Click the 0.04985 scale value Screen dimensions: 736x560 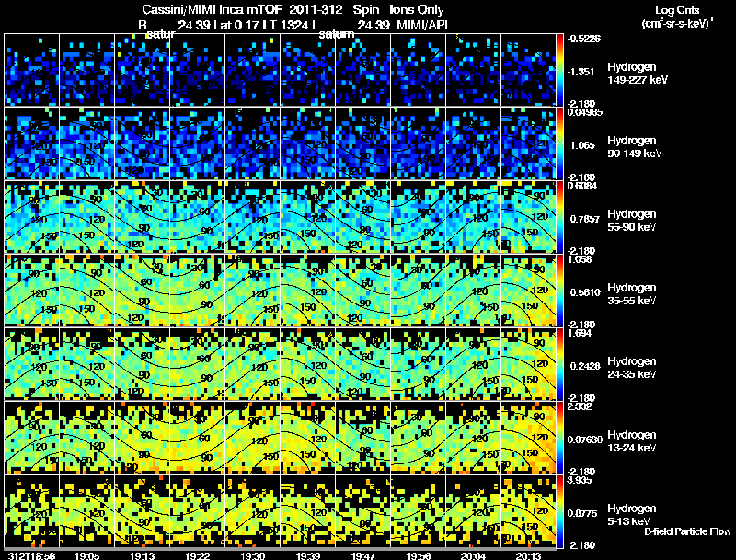[x=585, y=111]
